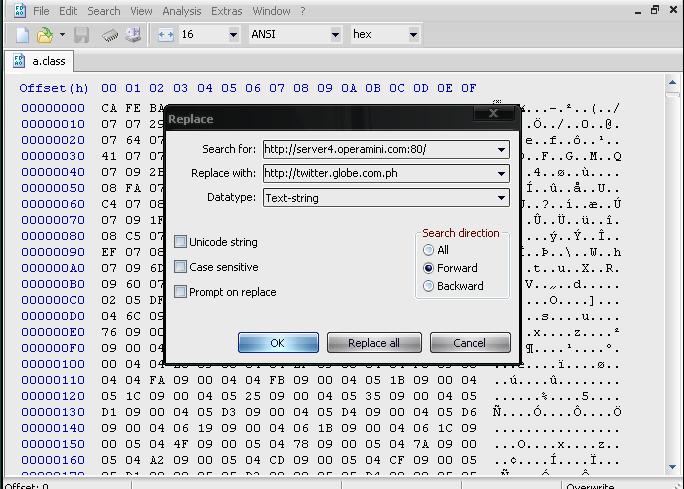Expand the Replace with history dropdown arrow

(501, 174)
